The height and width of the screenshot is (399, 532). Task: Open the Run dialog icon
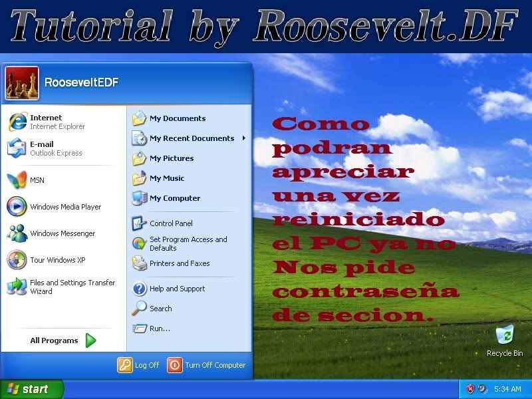(x=139, y=329)
